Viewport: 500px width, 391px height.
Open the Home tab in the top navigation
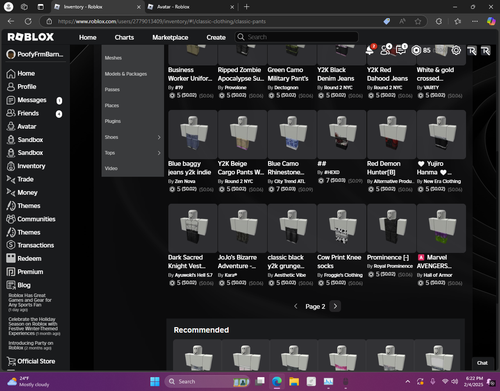coord(88,37)
